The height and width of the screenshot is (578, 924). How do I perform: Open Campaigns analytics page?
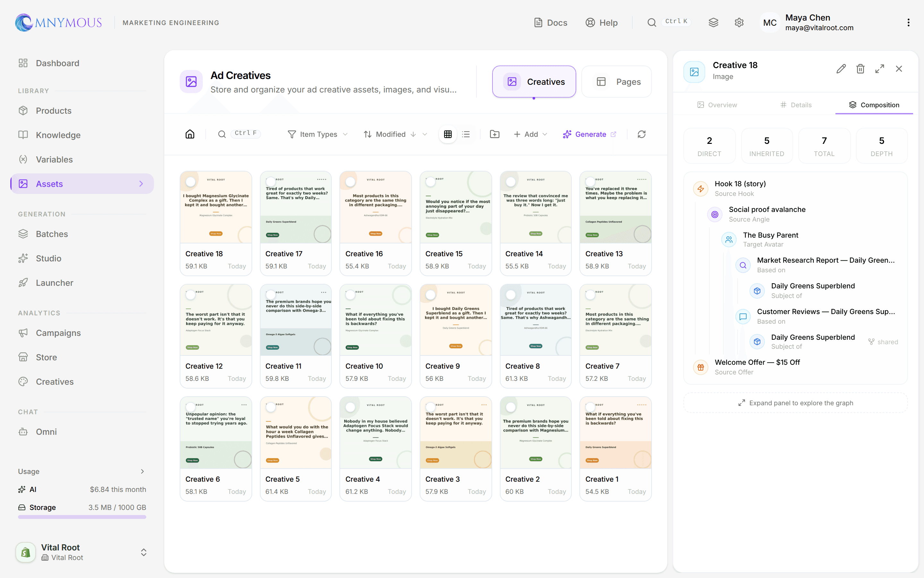pos(82,333)
